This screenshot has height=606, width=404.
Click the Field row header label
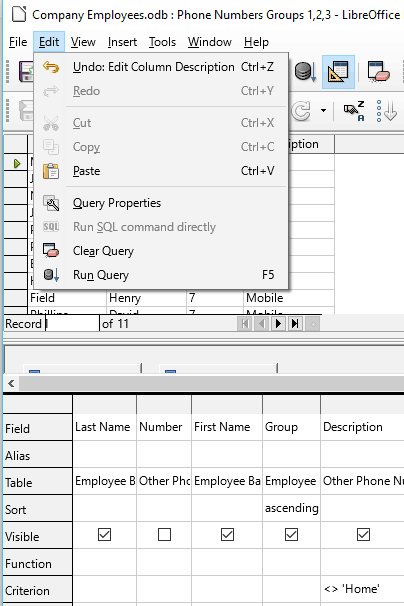[38, 428]
